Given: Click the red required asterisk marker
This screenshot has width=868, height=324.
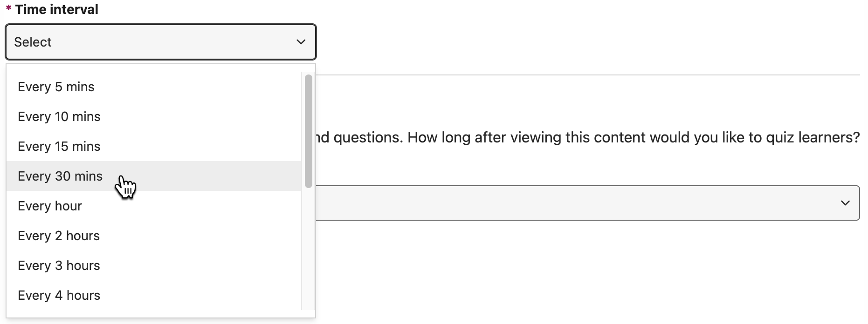Looking at the screenshot, I should point(8,9).
